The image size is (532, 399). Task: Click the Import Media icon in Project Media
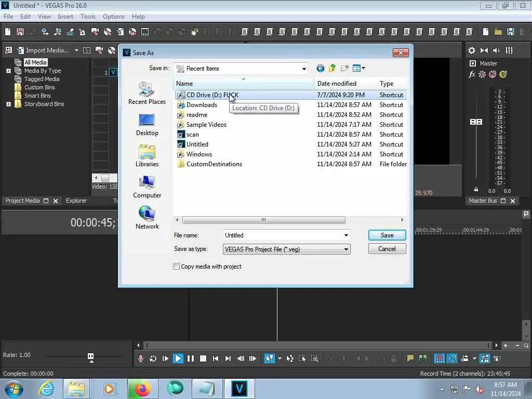[20, 50]
